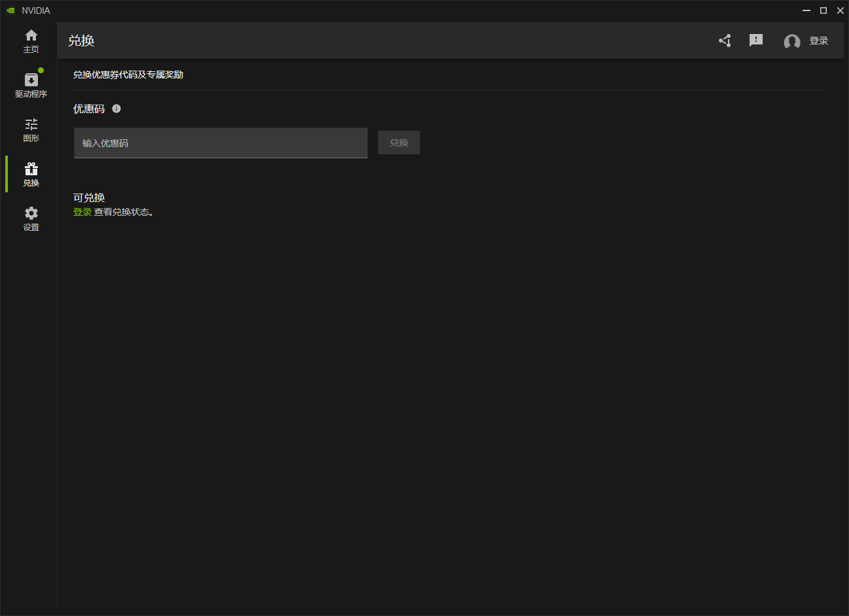Open 设置 settings gear
Viewport: 849px width, 616px height.
pyautogui.click(x=31, y=219)
